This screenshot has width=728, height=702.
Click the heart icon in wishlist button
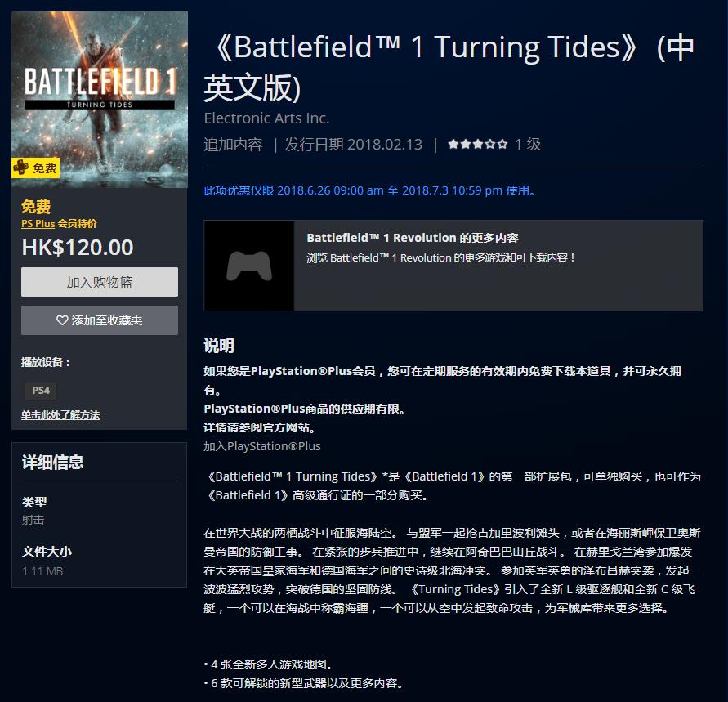pos(62,320)
